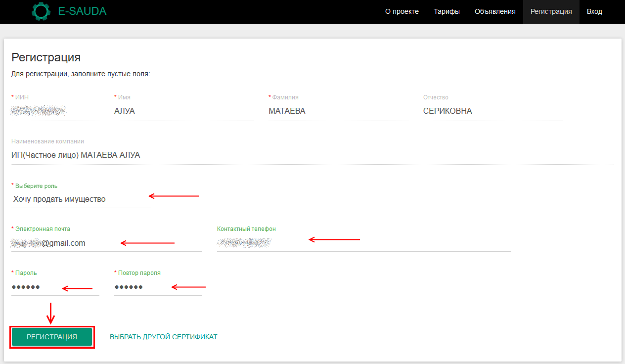The height and width of the screenshot is (364, 625).
Task: Click the Электронная почта email field
Action: [106, 243]
